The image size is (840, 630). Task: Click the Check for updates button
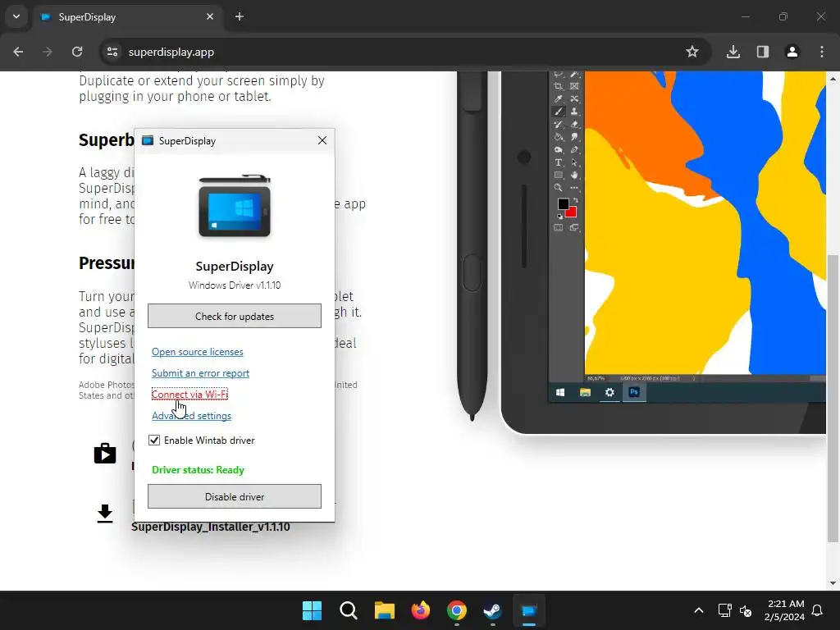click(x=235, y=316)
